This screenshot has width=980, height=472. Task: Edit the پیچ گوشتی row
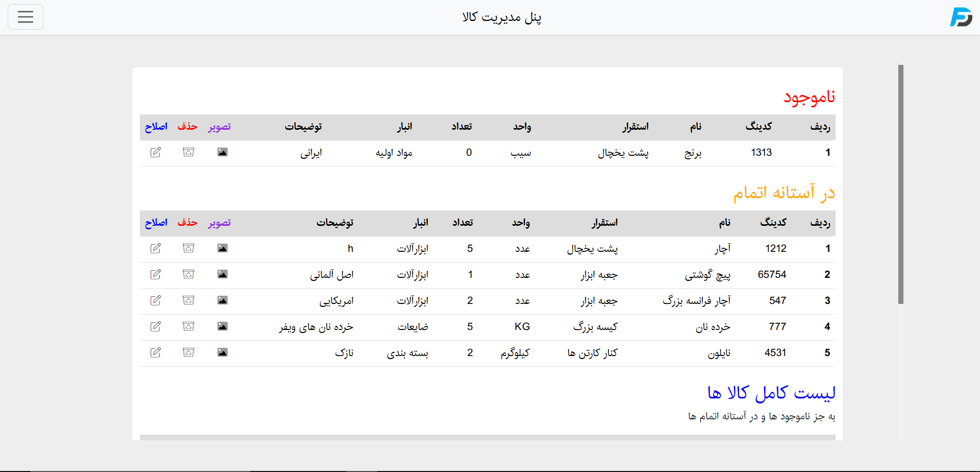point(156,274)
